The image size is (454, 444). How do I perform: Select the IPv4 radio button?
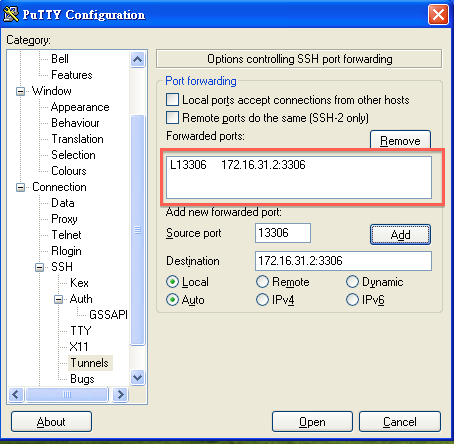(262, 299)
